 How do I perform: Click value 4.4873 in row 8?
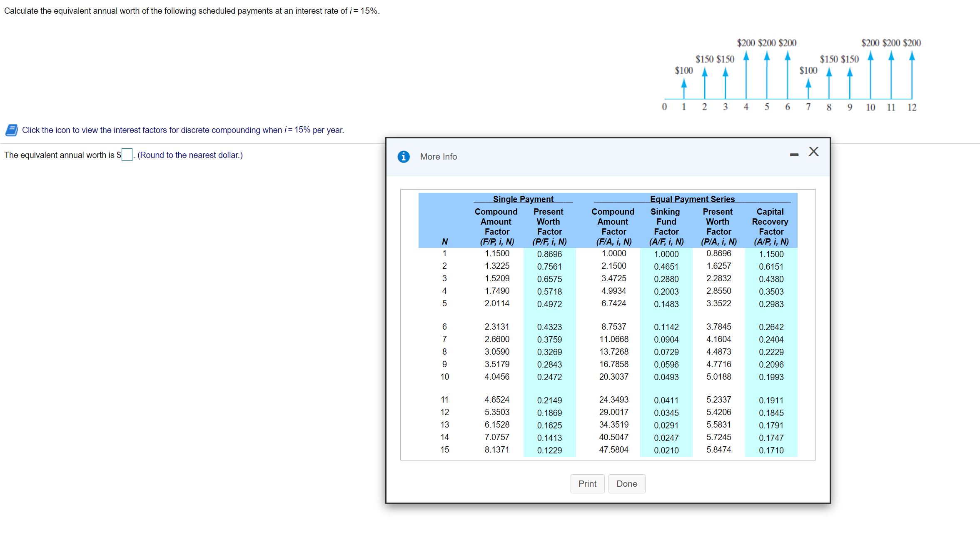click(x=719, y=352)
